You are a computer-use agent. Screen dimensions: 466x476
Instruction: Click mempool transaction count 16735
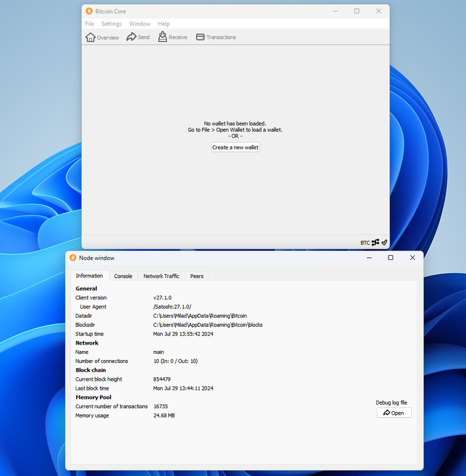click(161, 406)
